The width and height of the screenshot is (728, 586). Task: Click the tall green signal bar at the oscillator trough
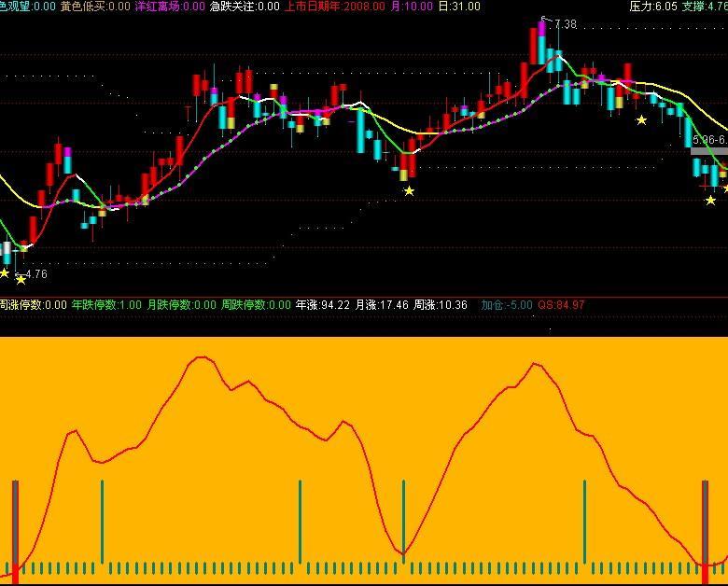coord(403,522)
